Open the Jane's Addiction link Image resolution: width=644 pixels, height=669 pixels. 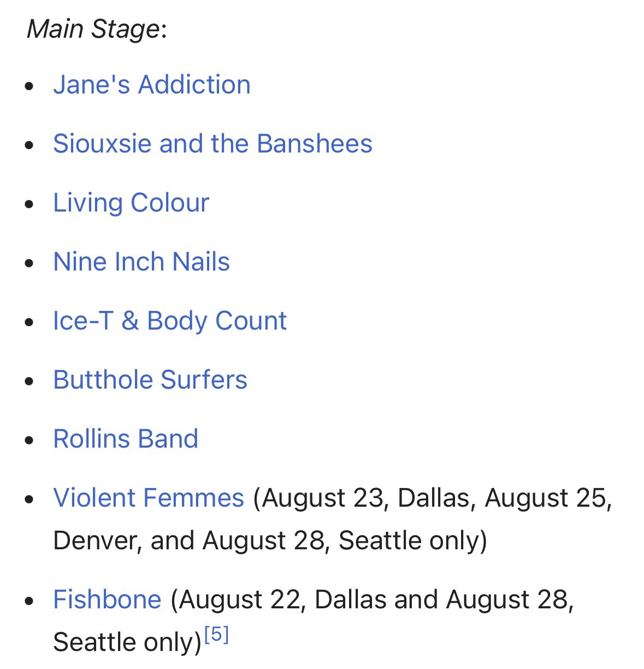151,85
